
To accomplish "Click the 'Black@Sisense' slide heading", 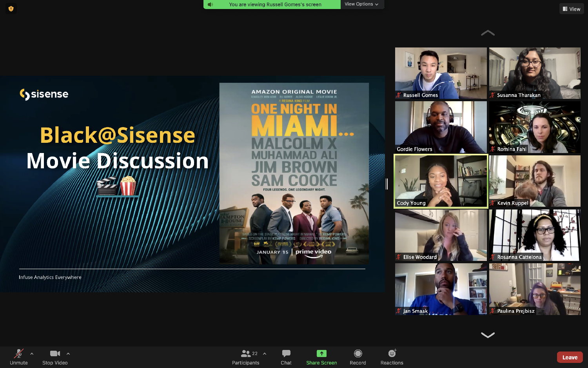I will tap(118, 135).
